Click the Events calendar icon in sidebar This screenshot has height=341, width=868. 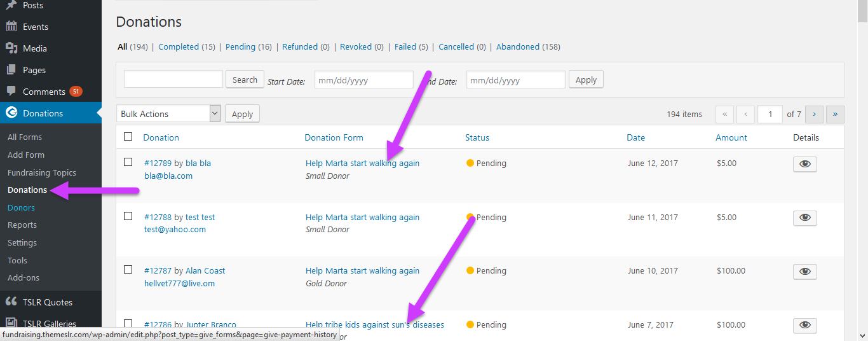(x=11, y=27)
